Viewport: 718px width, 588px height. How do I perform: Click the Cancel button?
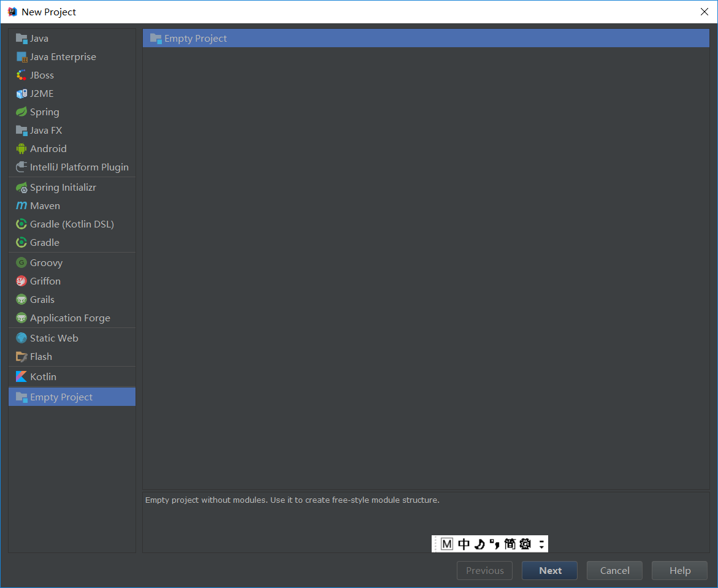point(614,571)
